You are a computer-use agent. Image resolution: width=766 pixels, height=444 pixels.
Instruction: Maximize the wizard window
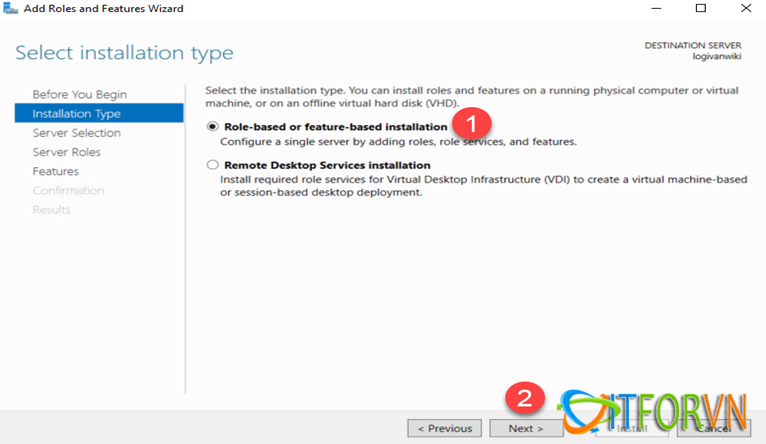point(700,9)
